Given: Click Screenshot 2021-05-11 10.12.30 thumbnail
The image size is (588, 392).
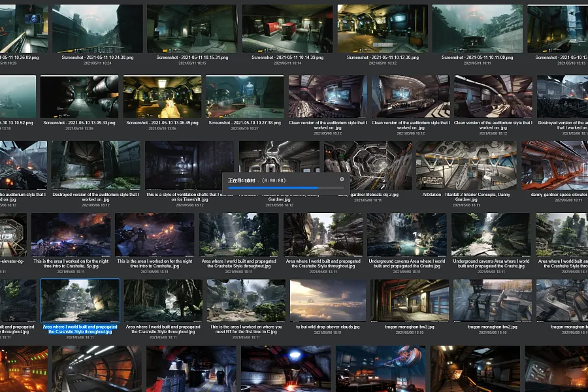Looking at the screenshot, I should [x=383, y=29].
